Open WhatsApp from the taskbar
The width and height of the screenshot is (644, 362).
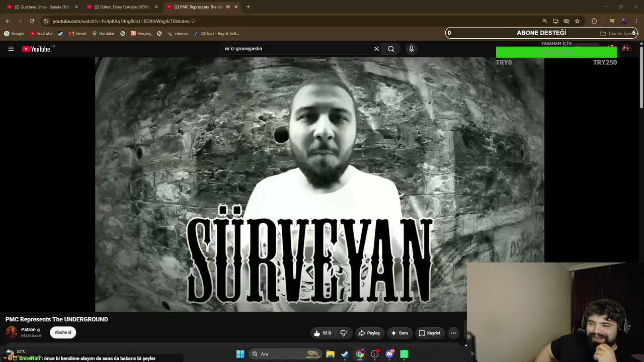click(x=404, y=354)
